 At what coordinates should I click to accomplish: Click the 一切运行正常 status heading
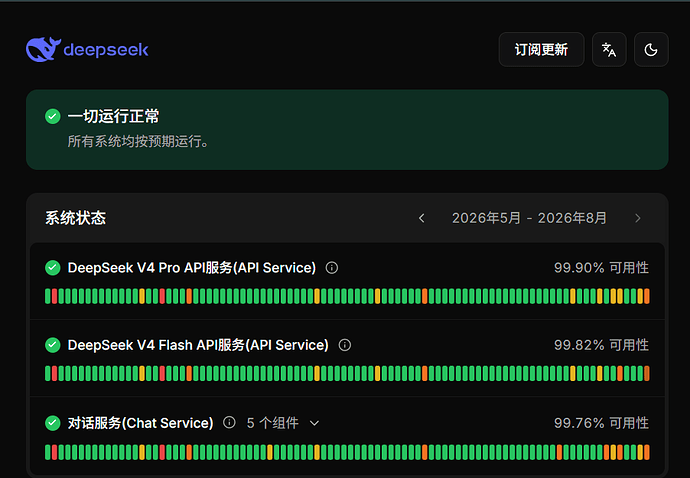click(114, 116)
